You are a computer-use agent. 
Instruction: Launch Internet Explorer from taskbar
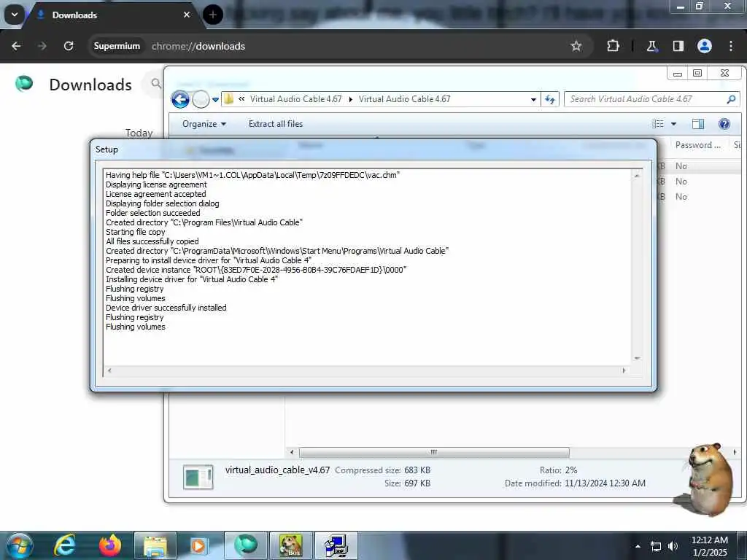65,545
